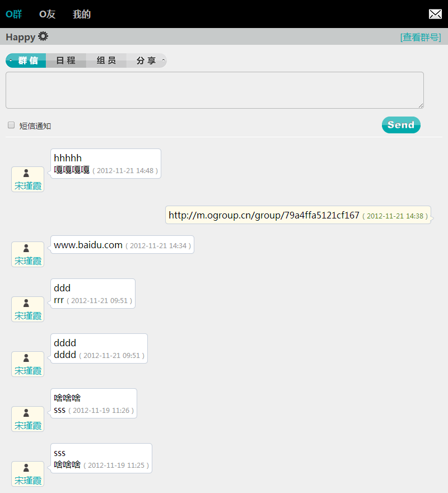
Task: Click avatar icon beside 2012-11-19 11:25 message
Action: pyautogui.click(x=26, y=468)
